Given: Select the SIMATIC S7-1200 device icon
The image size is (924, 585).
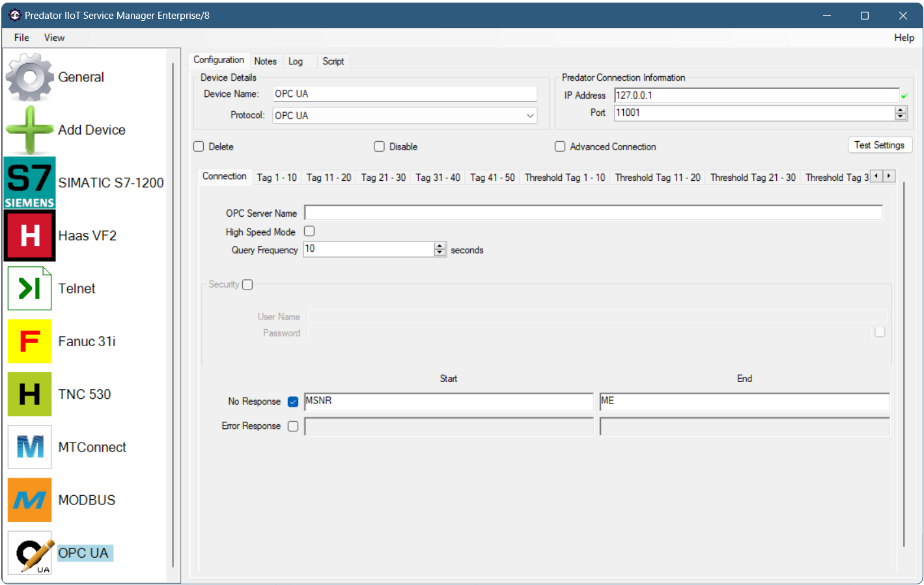Looking at the screenshot, I should point(29,183).
